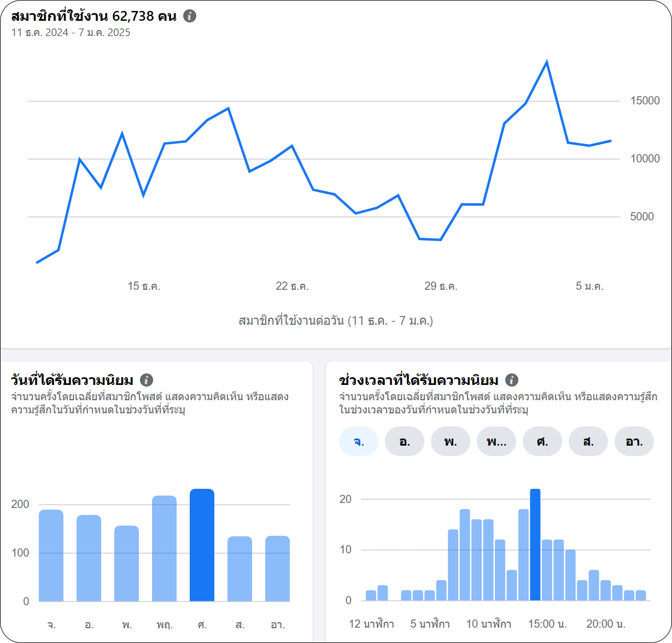Click the พฤ. bar in popular days chart

(x=164, y=548)
